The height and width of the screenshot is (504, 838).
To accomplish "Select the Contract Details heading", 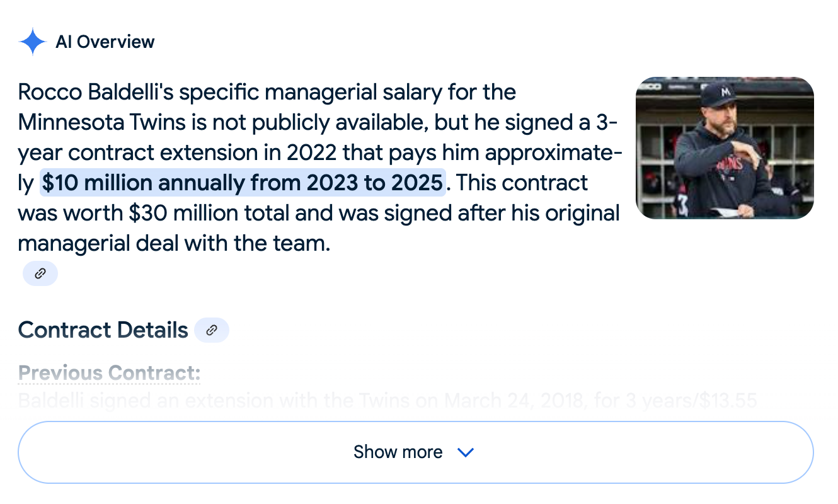I will point(103,329).
